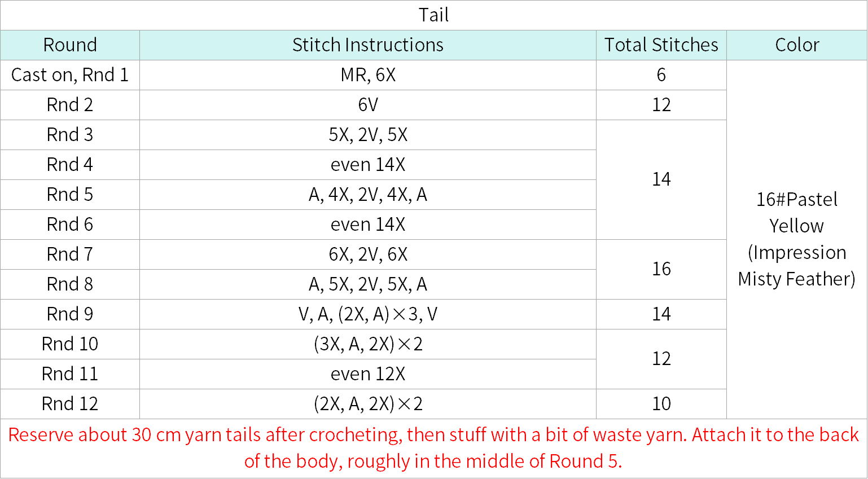Select the Stitch Instructions column header
Screen dimensions: 868x479
pos(368,45)
